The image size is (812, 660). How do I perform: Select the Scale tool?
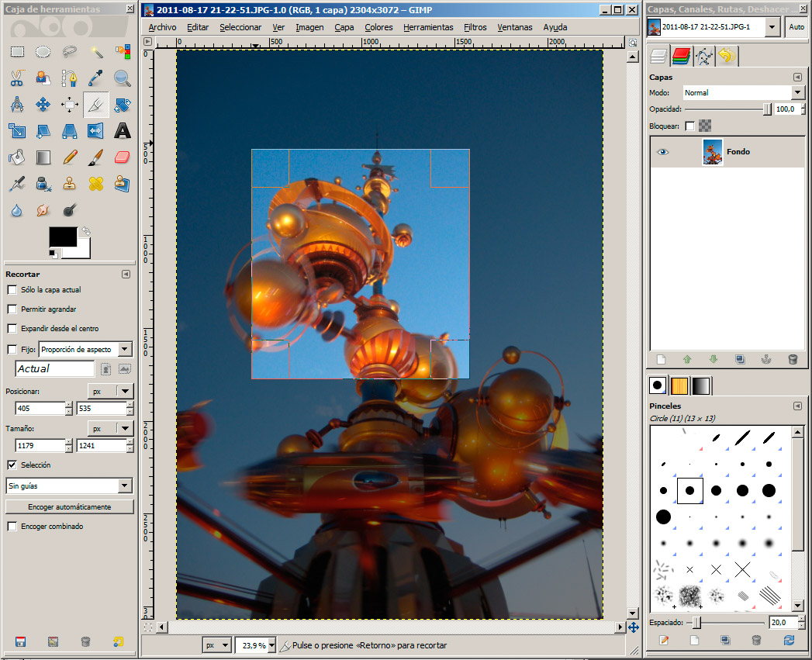click(x=17, y=131)
